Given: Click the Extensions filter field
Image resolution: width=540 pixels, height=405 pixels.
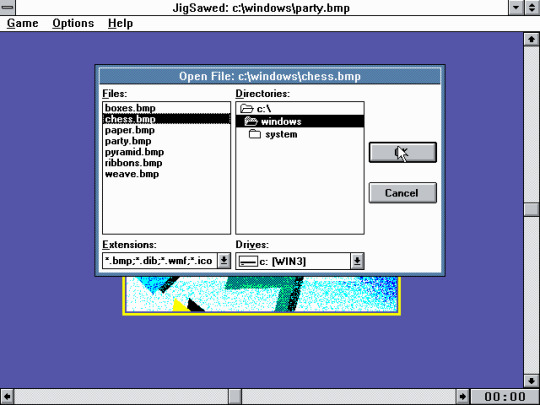Looking at the screenshot, I should point(160,261).
